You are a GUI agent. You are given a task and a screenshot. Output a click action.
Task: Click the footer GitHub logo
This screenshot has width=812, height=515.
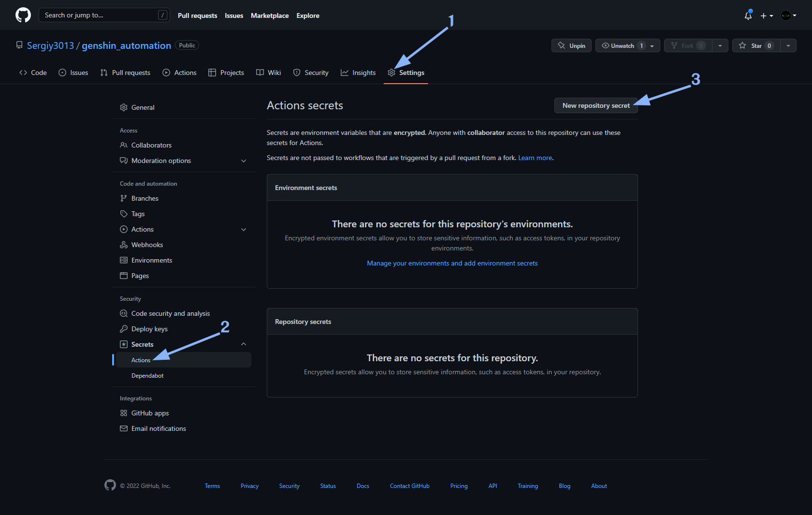click(x=110, y=485)
